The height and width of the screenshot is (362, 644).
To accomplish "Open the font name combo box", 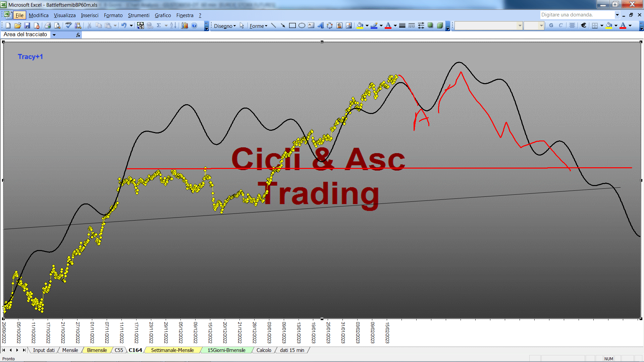I will 489,25.
